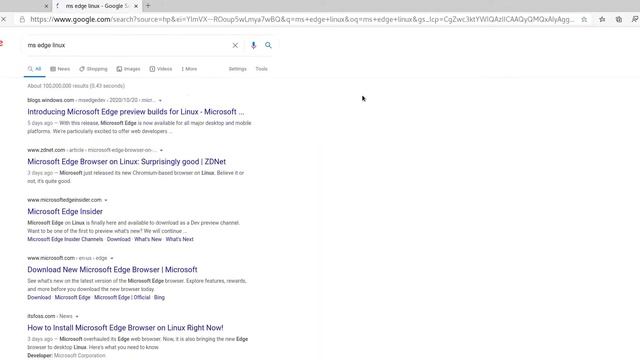Click the 'About 100,000,000 results' text

76,86
